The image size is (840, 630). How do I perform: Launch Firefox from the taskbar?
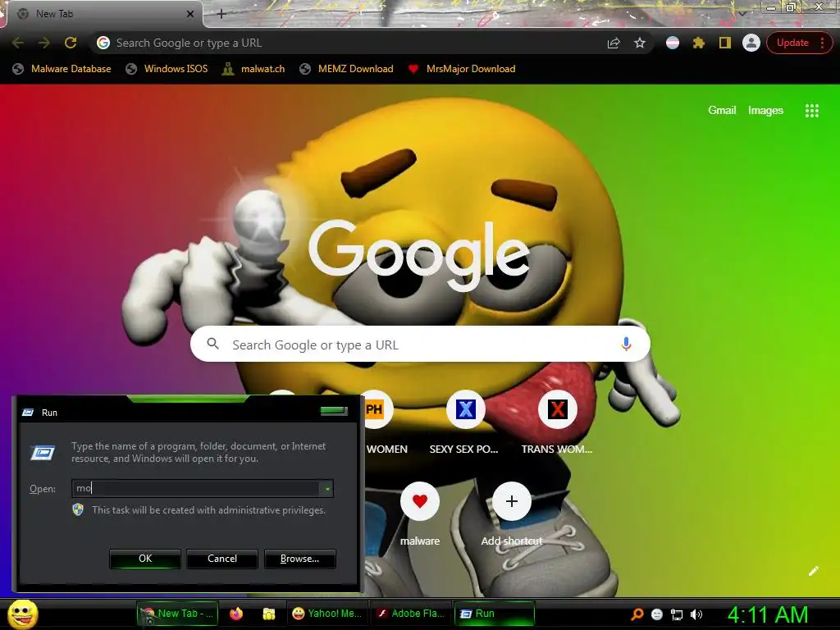pyautogui.click(x=236, y=614)
